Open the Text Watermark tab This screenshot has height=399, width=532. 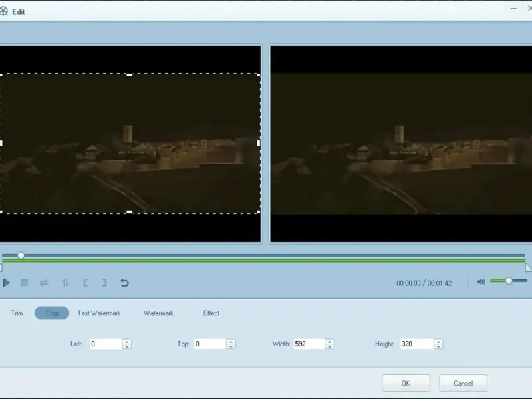(99, 313)
